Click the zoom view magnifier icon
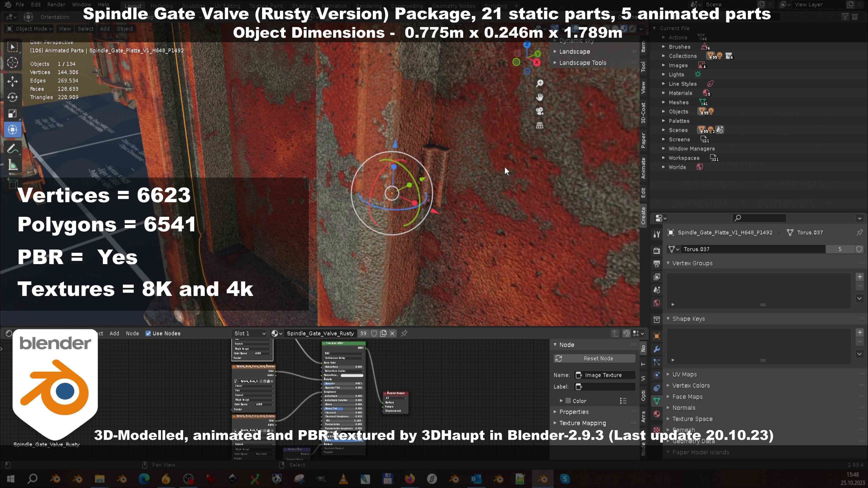The height and width of the screenshot is (488, 868). 540,83
